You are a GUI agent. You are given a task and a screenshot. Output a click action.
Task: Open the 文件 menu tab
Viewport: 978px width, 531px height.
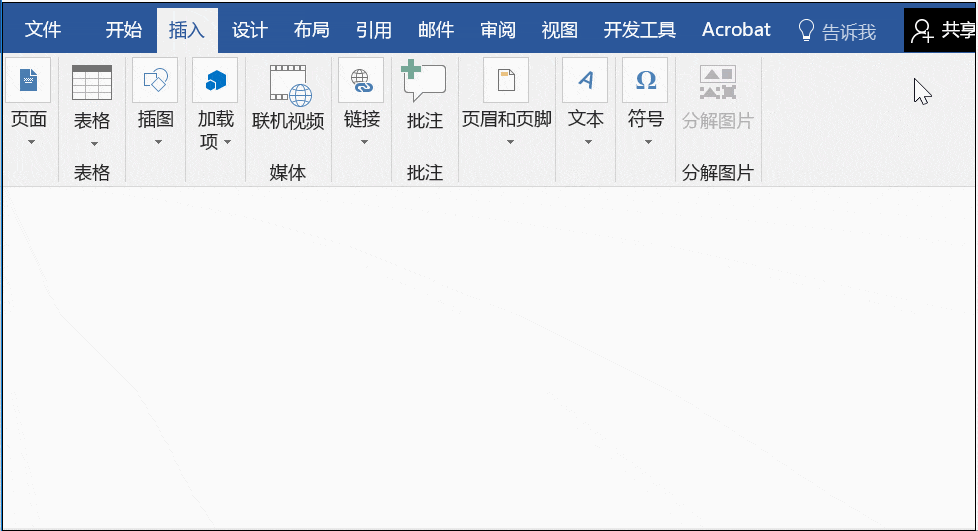coord(42,30)
